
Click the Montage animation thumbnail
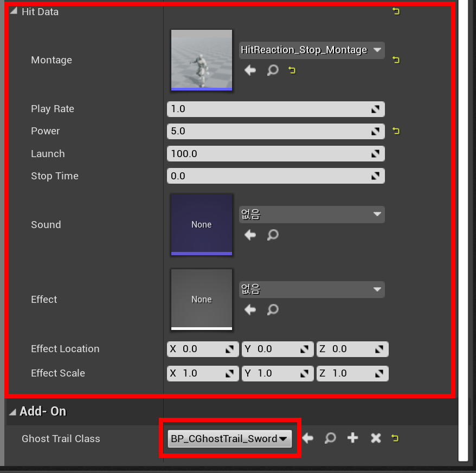202,60
